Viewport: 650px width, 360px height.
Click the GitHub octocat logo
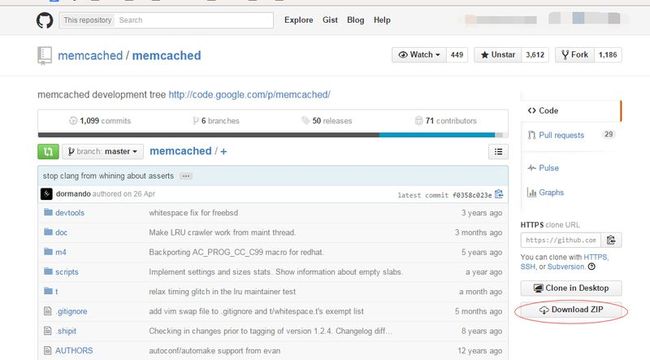pos(44,20)
